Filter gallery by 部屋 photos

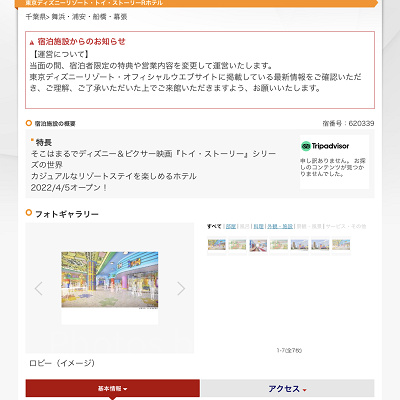click(x=231, y=226)
